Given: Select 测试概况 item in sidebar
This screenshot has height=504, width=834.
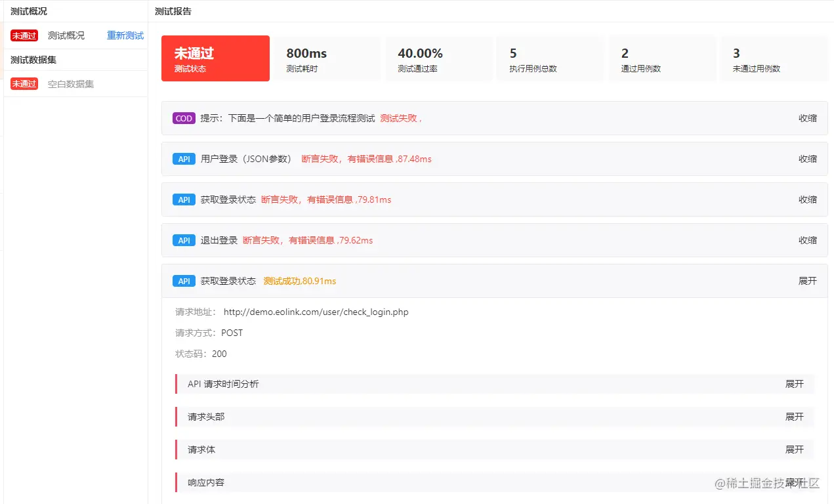Looking at the screenshot, I should click(66, 35).
